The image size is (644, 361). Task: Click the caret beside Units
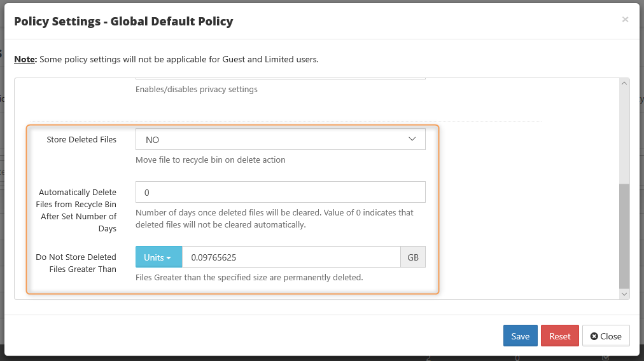click(169, 258)
